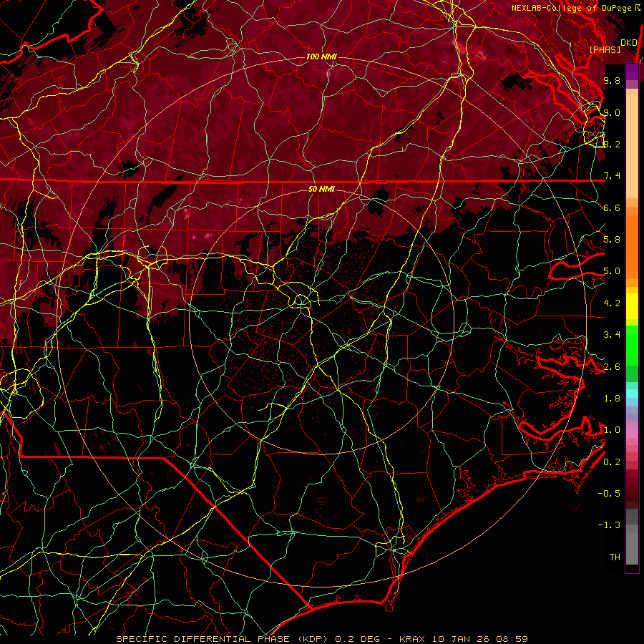
Task: Click the Specific Differential Phase caption at bottom
Action: [321, 639]
